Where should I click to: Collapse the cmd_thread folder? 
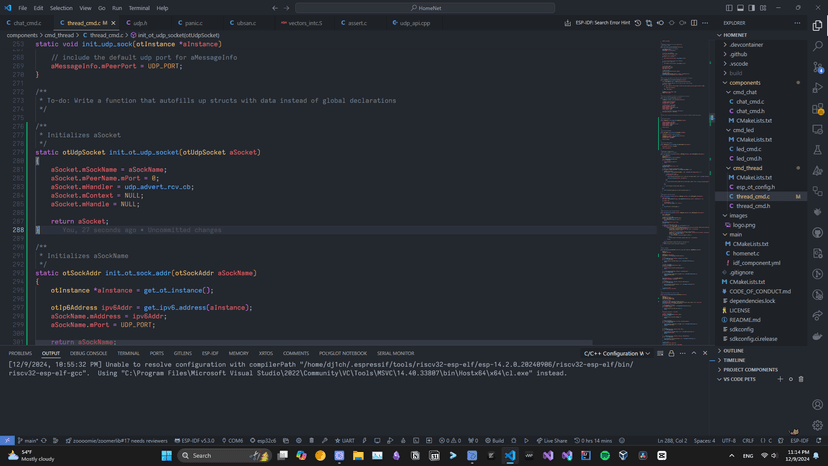click(746, 168)
